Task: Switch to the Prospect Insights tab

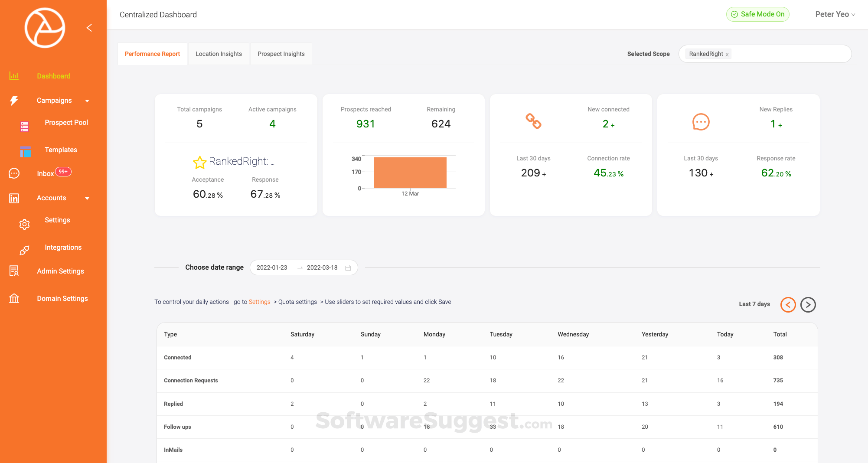Action: click(281, 54)
